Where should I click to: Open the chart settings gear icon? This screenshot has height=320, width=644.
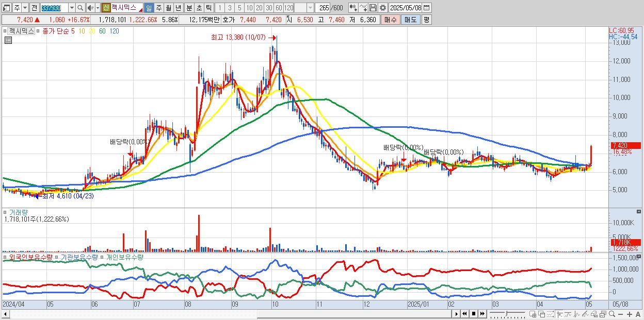383,8
